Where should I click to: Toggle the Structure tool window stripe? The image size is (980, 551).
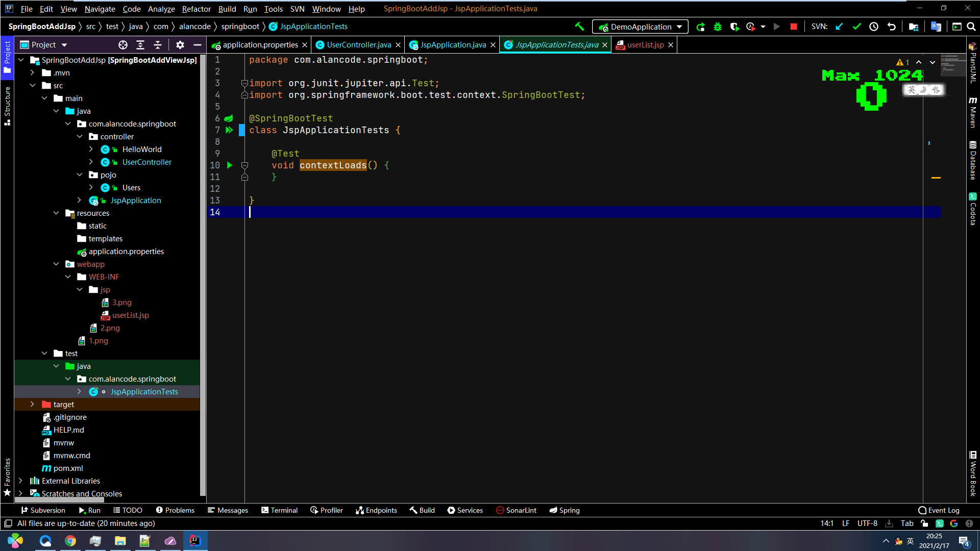pos(7,106)
